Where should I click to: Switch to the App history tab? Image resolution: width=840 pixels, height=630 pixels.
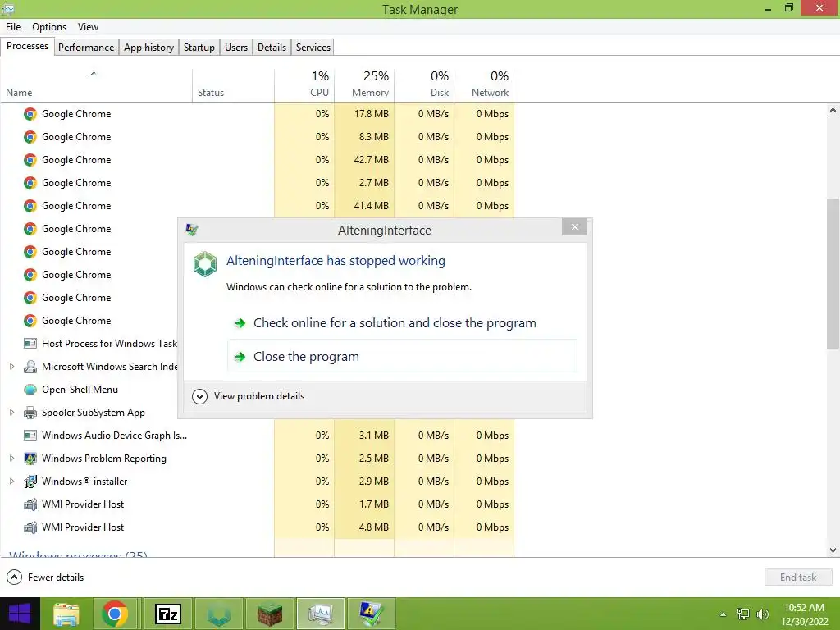[148, 47]
